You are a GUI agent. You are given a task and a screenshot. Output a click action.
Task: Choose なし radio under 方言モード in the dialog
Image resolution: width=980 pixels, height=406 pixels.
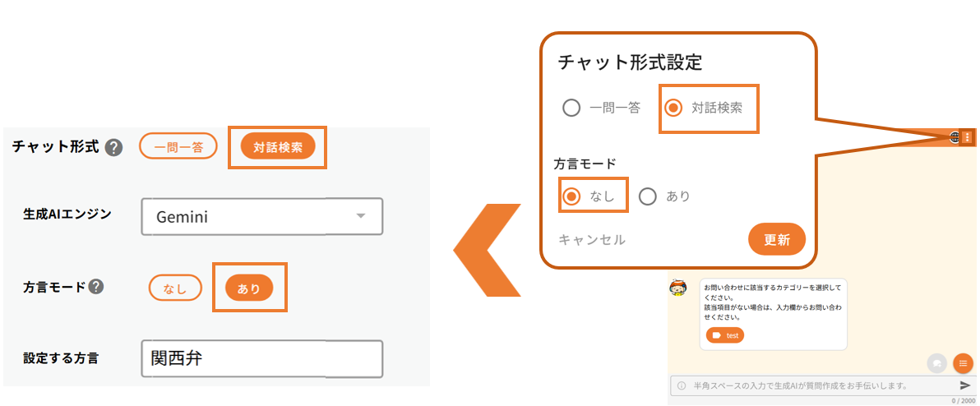coord(571,196)
